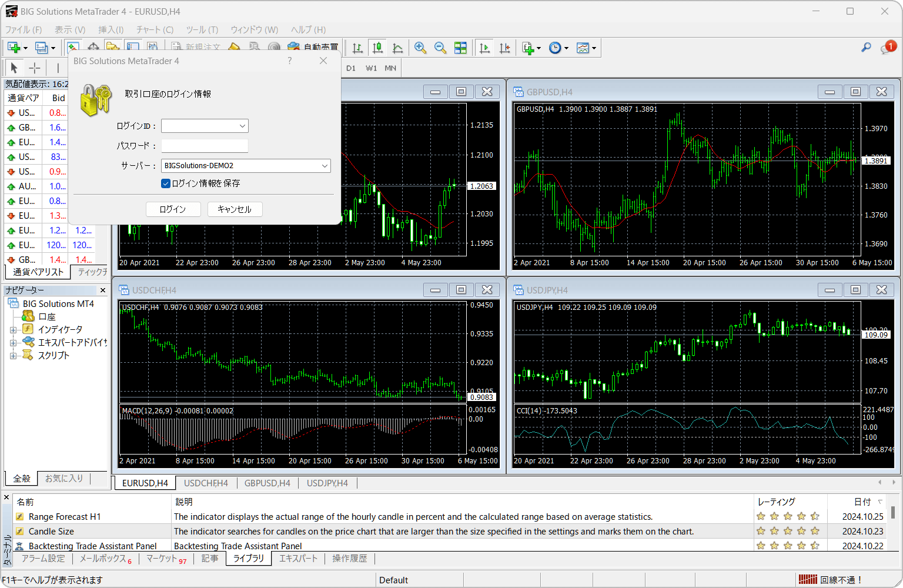Open the ヘルプ (H) menu

click(308, 29)
